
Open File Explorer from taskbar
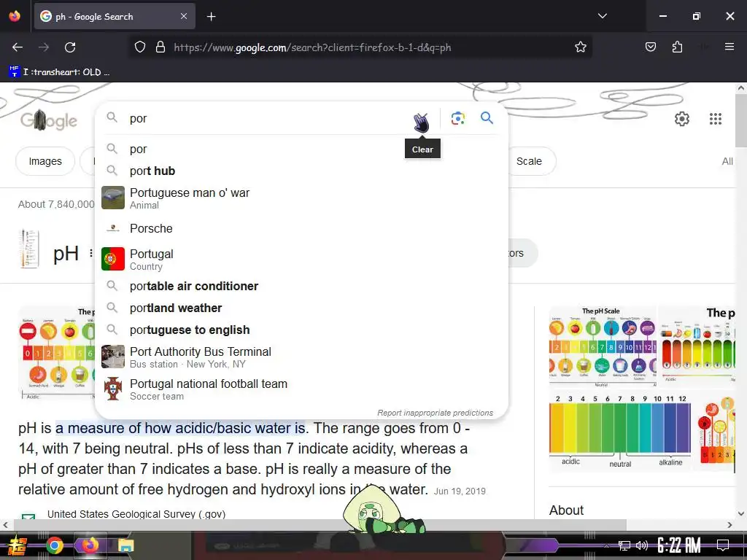click(125, 545)
